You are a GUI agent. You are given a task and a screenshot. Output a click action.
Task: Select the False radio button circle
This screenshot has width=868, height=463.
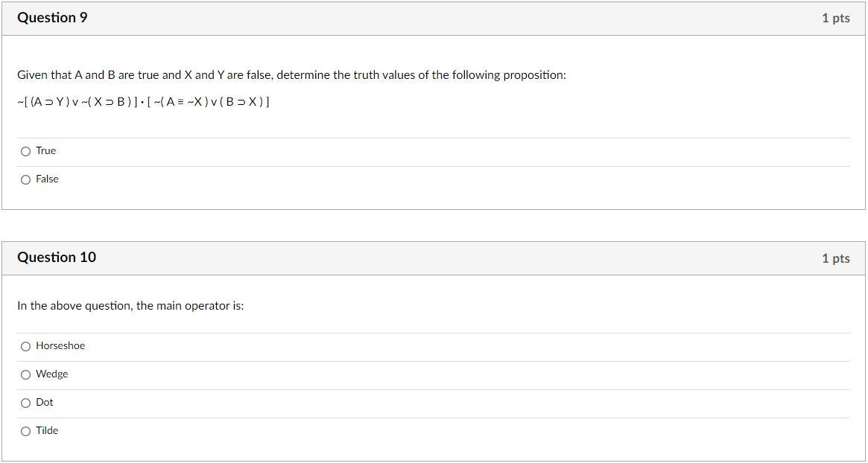[25, 180]
